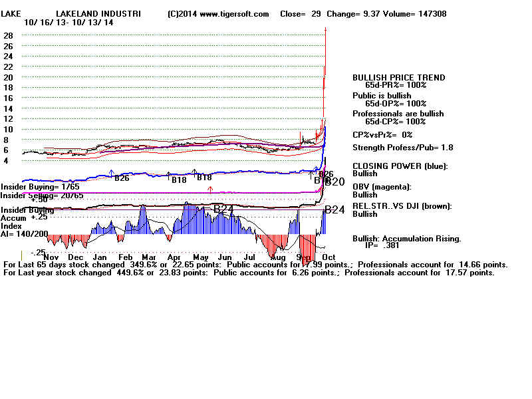Viewport: 532px width, 399px height.
Task: Select the 'For Last 65 days stock changed' line
Action: pos(255,265)
